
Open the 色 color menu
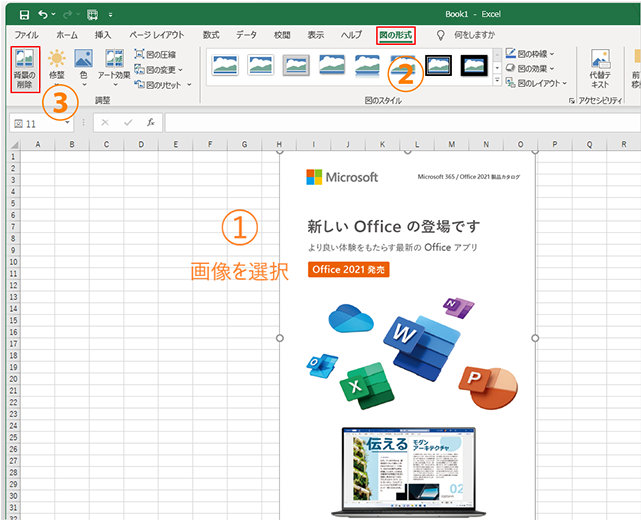(83, 69)
